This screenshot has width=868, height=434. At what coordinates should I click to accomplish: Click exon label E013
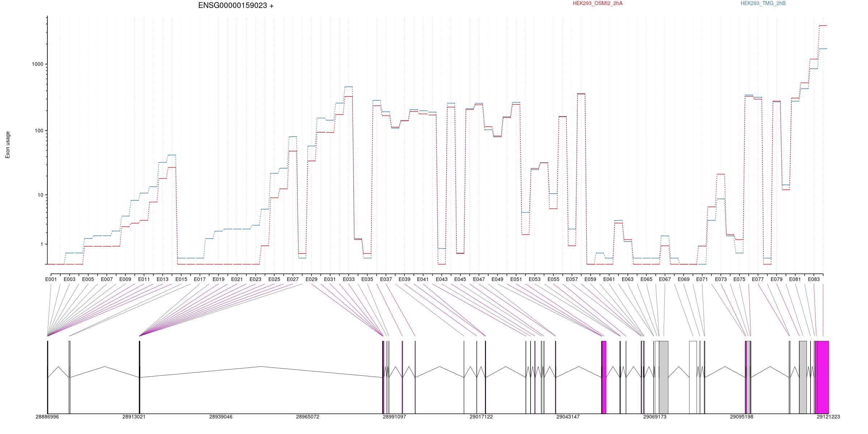pos(162,279)
